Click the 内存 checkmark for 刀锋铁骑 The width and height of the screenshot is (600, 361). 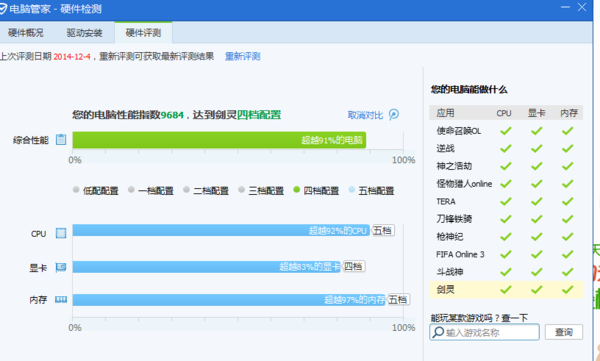[567, 219]
